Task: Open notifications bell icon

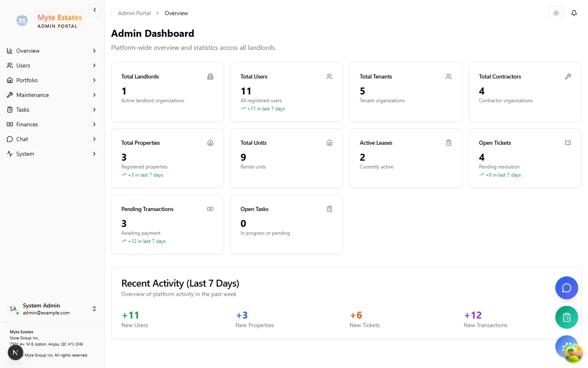Action: [574, 13]
